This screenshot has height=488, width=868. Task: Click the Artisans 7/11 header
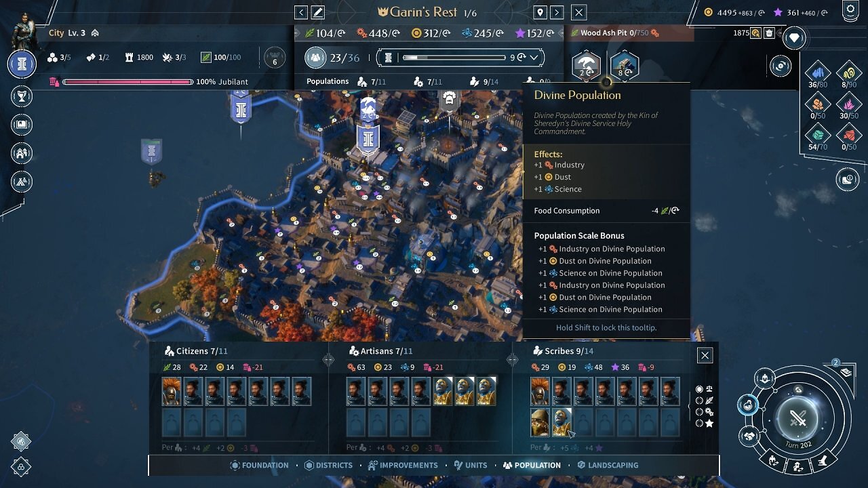380,351
